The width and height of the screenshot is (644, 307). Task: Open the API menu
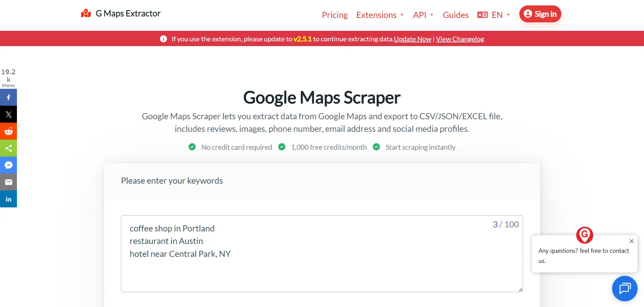419,15
